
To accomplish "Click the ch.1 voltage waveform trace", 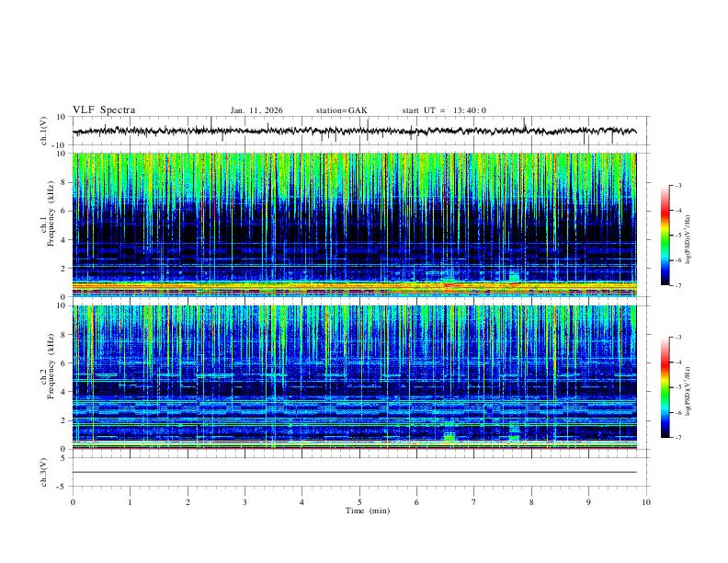I will [x=354, y=131].
